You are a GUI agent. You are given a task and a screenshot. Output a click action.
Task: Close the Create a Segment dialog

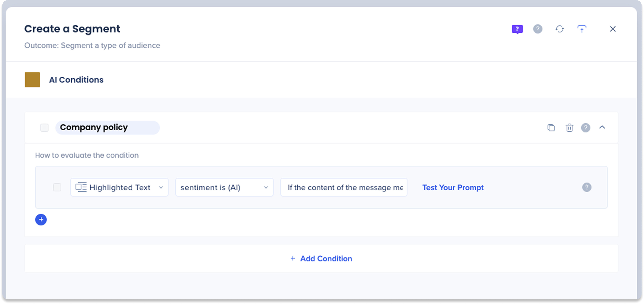[x=613, y=29]
